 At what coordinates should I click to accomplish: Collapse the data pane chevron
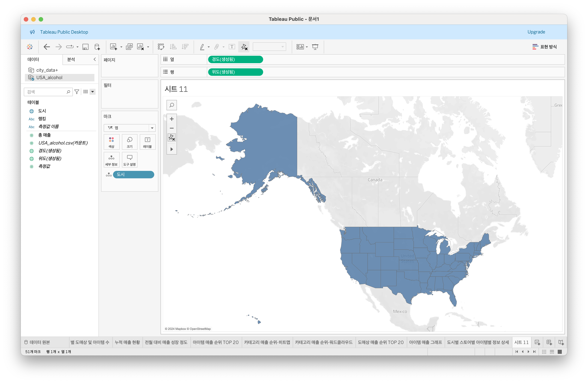tap(95, 59)
